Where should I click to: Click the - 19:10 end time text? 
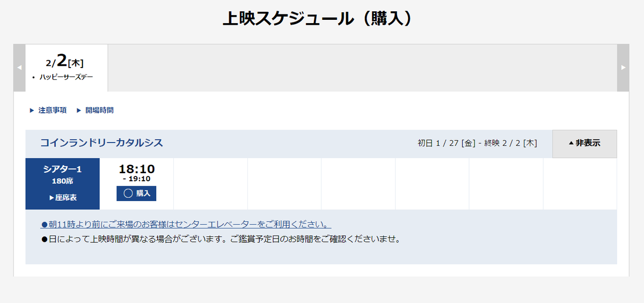click(x=137, y=179)
